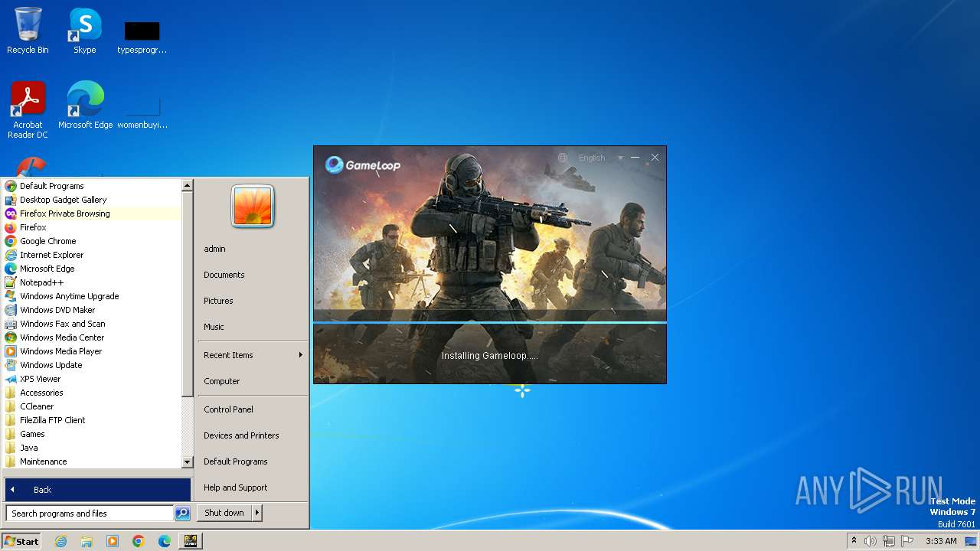Open Default Programs in the right pane

point(252,461)
